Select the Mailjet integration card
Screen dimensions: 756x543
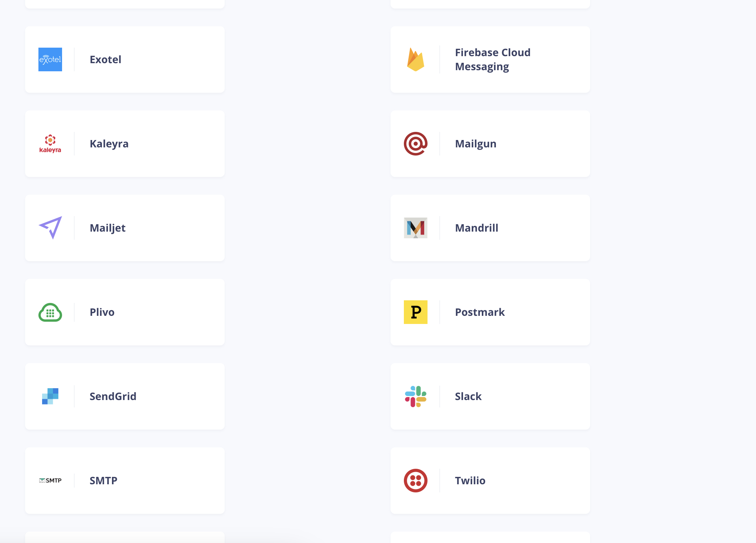[x=125, y=228]
